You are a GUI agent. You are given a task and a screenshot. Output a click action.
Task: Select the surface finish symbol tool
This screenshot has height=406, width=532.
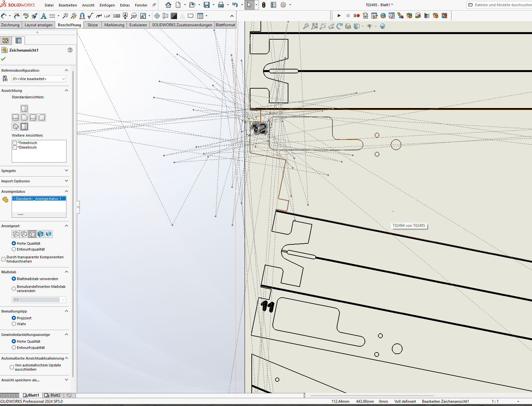(x=91, y=16)
